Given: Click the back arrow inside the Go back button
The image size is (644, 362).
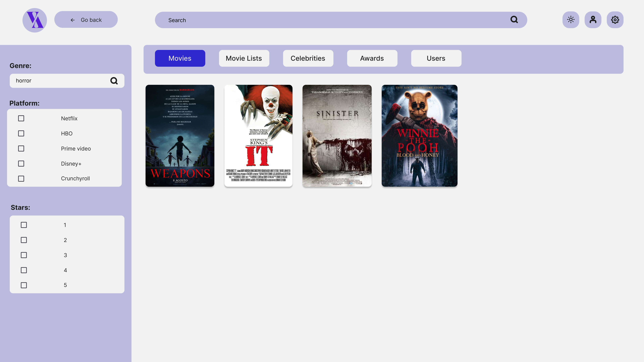Looking at the screenshot, I should point(72,20).
